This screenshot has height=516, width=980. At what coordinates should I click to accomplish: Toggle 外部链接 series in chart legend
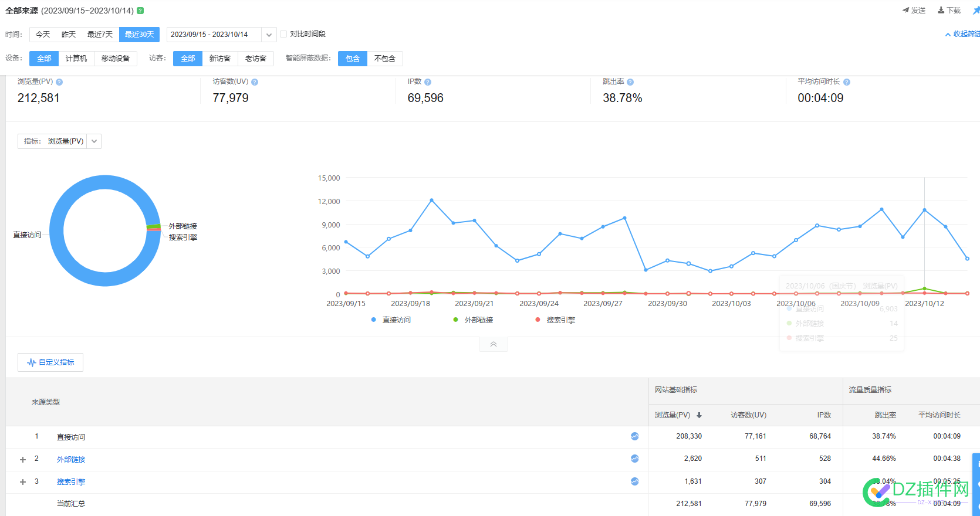473,320
